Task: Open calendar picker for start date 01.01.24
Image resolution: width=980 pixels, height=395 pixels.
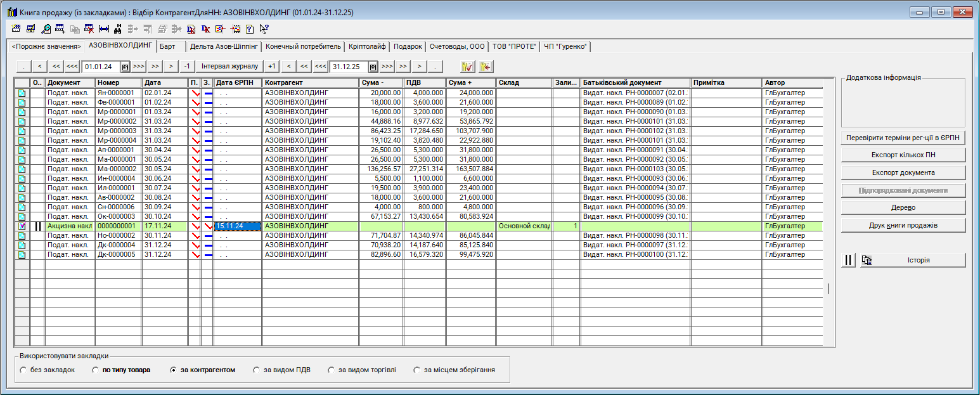Action: (125, 67)
